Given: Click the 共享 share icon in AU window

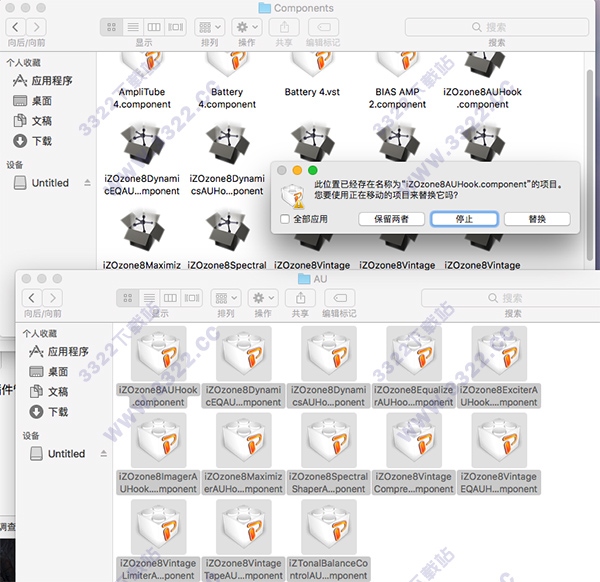Looking at the screenshot, I should 300,298.
